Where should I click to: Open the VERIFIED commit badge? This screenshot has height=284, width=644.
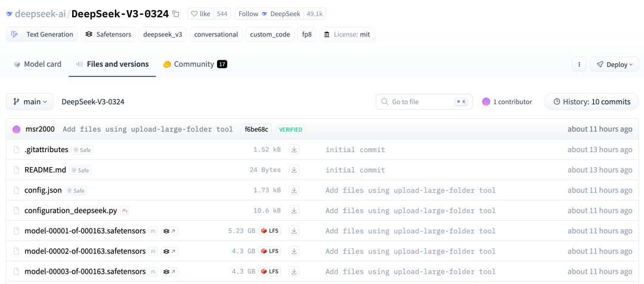pyautogui.click(x=291, y=129)
